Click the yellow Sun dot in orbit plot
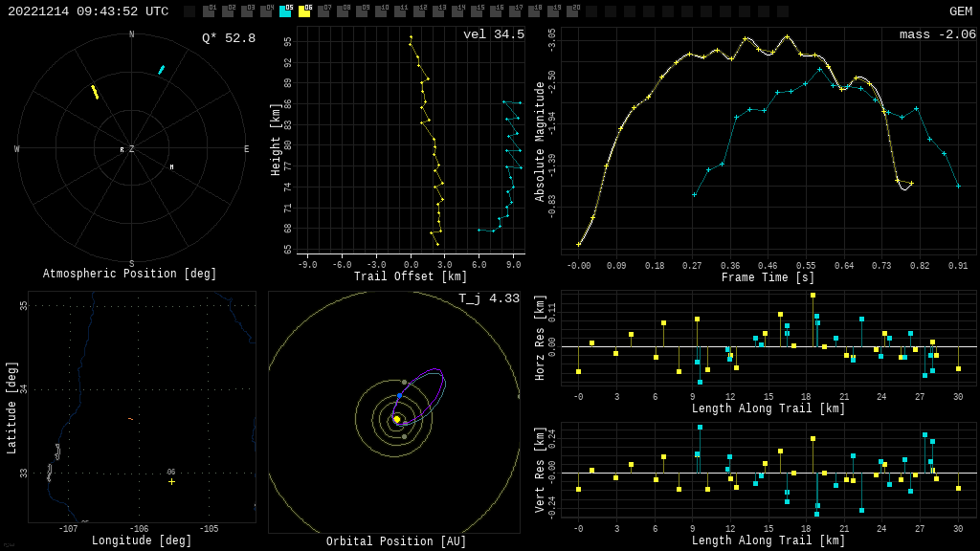Image resolution: width=980 pixels, height=551 pixels. tap(396, 419)
